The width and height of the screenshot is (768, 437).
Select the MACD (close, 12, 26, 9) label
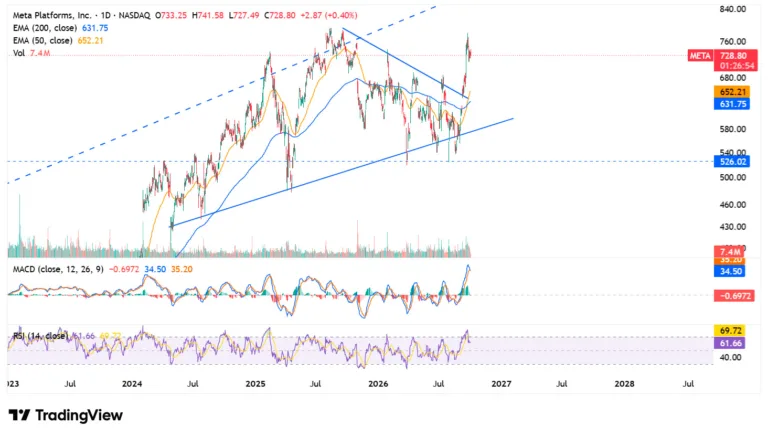tap(58, 269)
